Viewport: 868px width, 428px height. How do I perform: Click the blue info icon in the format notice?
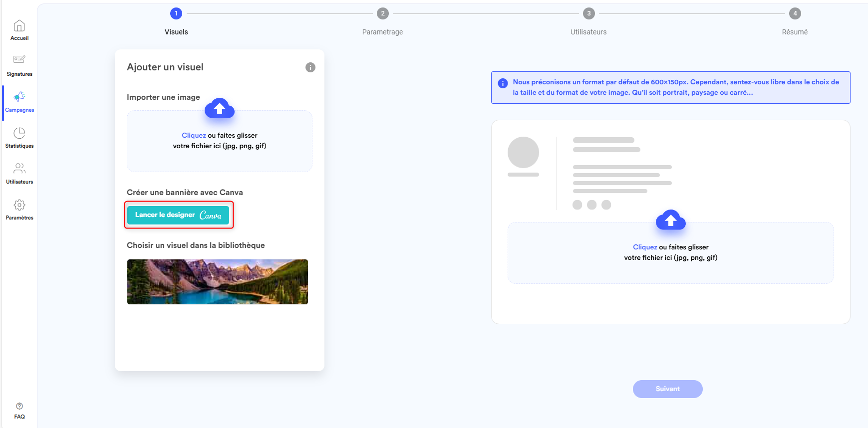(x=503, y=83)
